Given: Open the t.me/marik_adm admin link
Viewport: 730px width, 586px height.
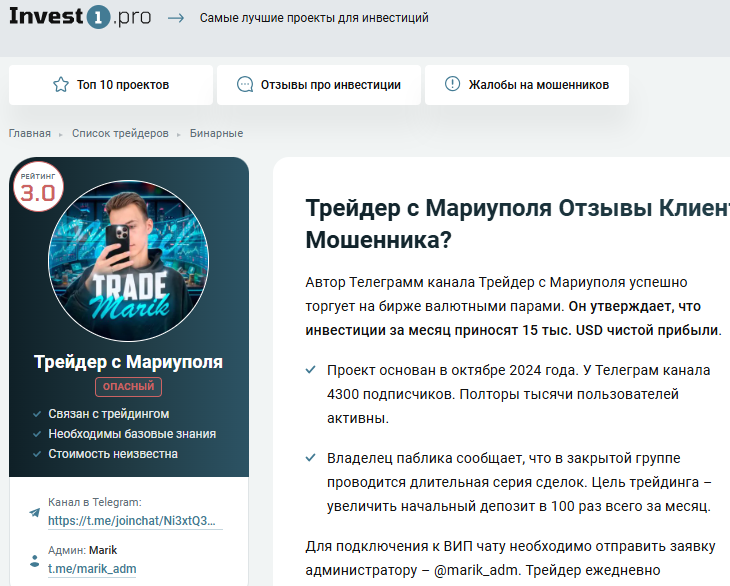Looking at the screenshot, I should coord(92,569).
